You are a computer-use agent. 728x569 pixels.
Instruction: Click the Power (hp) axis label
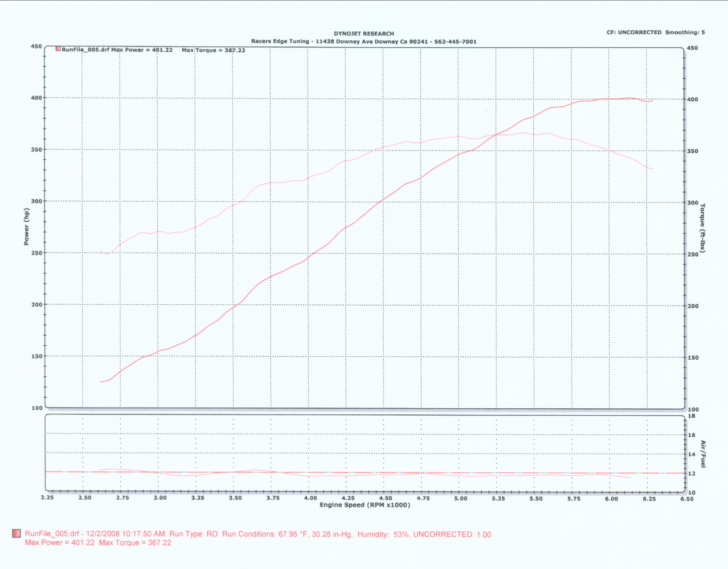pos(26,226)
